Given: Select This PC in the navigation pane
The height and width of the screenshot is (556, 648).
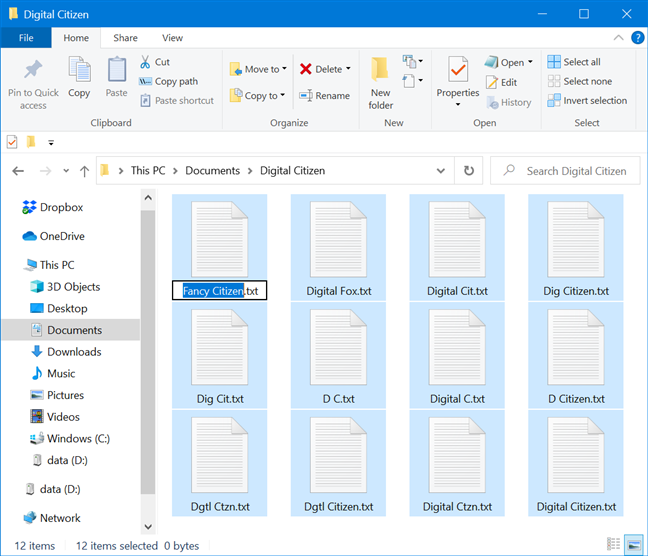Looking at the screenshot, I should [49, 265].
